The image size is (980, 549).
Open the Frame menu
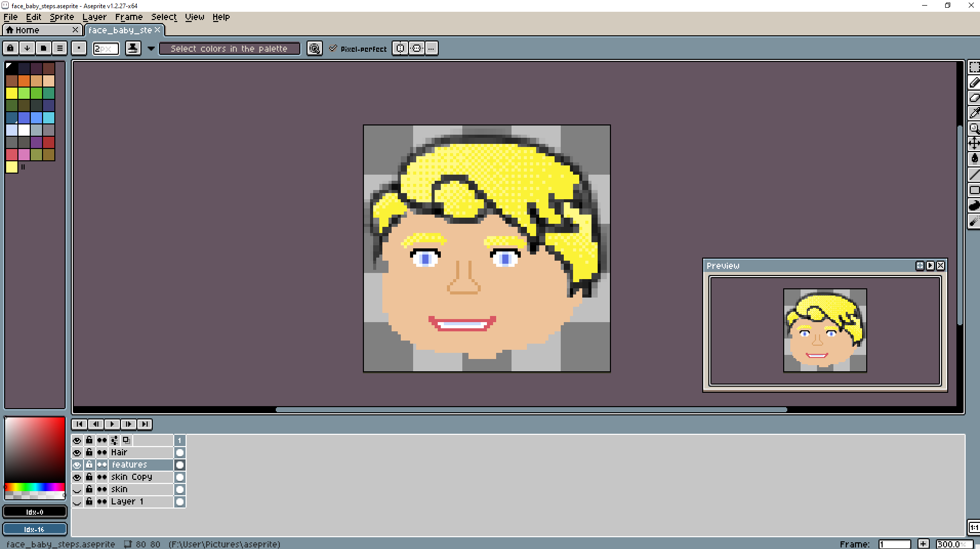129,17
